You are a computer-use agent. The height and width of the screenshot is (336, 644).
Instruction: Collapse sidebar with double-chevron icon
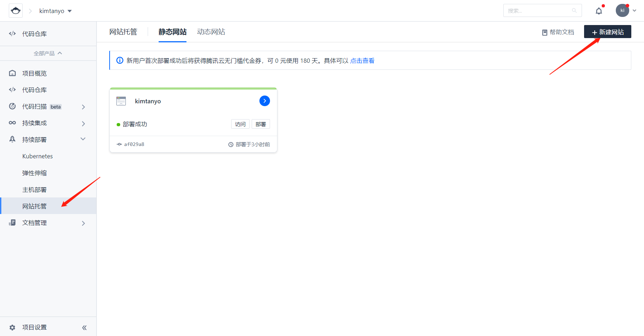click(84, 328)
